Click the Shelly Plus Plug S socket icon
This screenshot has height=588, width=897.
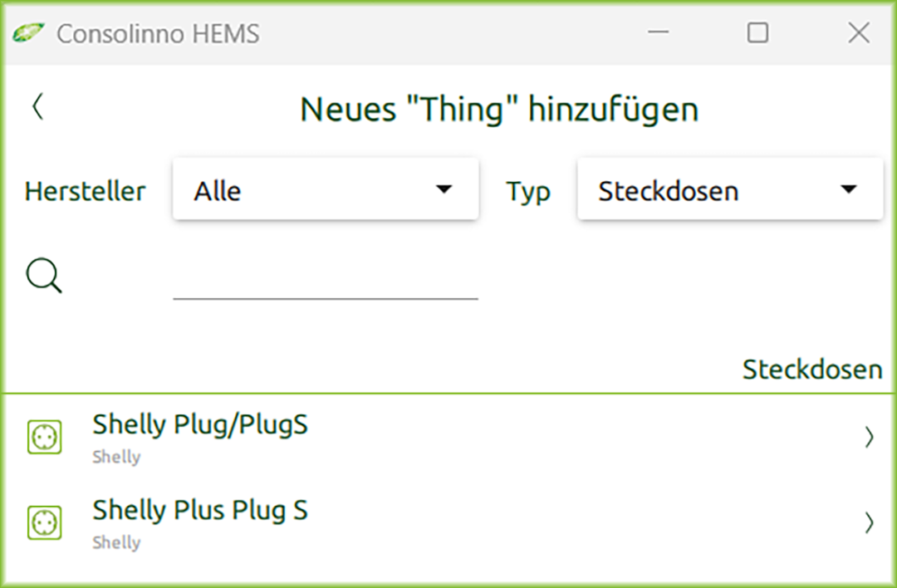click(x=45, y=522)
